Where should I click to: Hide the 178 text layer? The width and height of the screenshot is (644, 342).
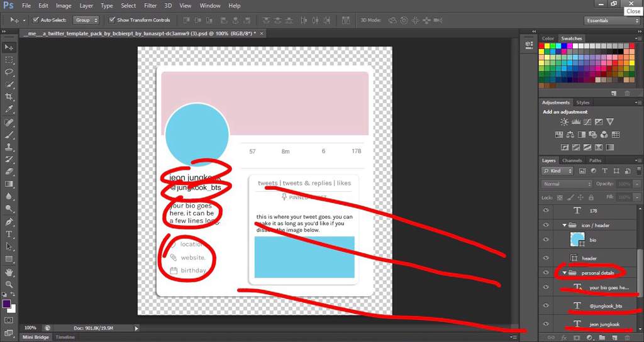546,210
